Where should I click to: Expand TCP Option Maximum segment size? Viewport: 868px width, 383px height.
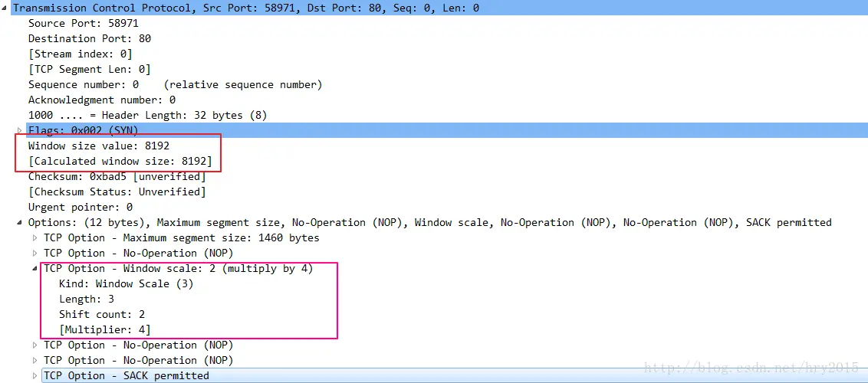(35, 238)
